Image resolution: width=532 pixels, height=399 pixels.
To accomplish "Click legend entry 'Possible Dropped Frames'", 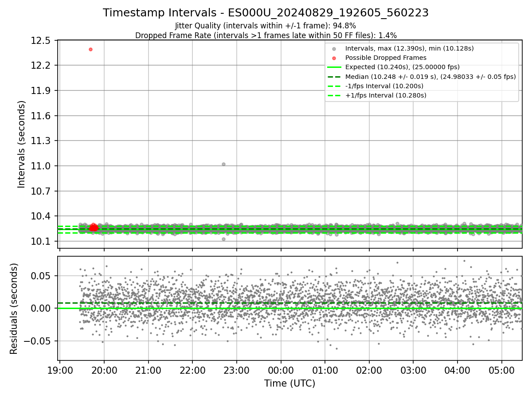I will pyautogui.click(x=386, y=58).
